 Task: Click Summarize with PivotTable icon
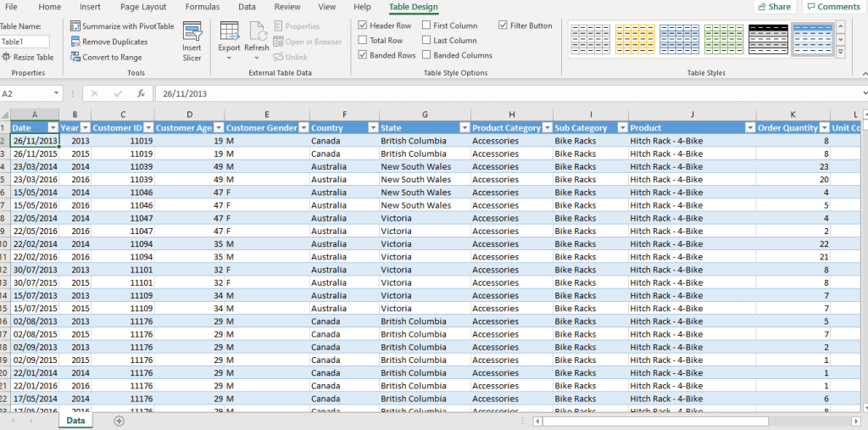pyautogui.click(x=76, y=26)
